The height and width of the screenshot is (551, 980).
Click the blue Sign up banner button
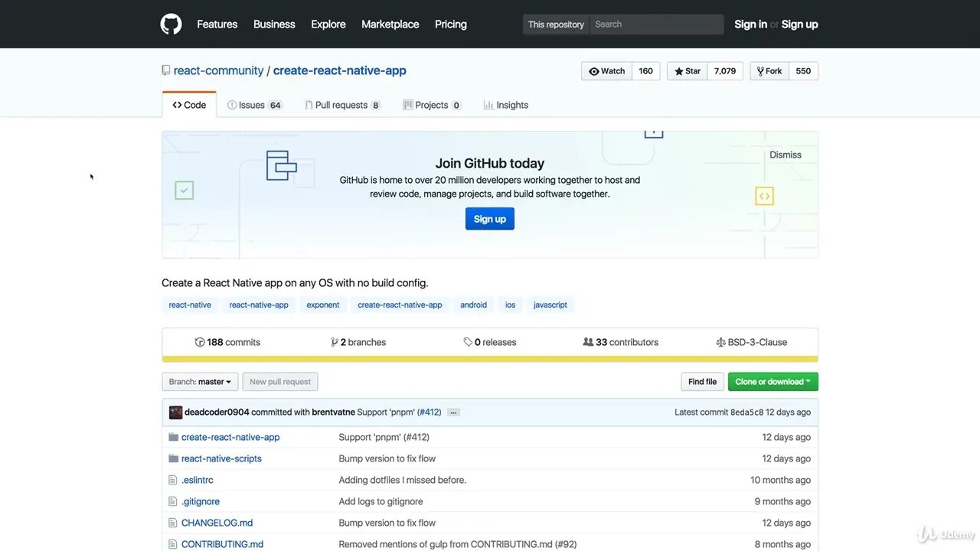tap(490, 219)
